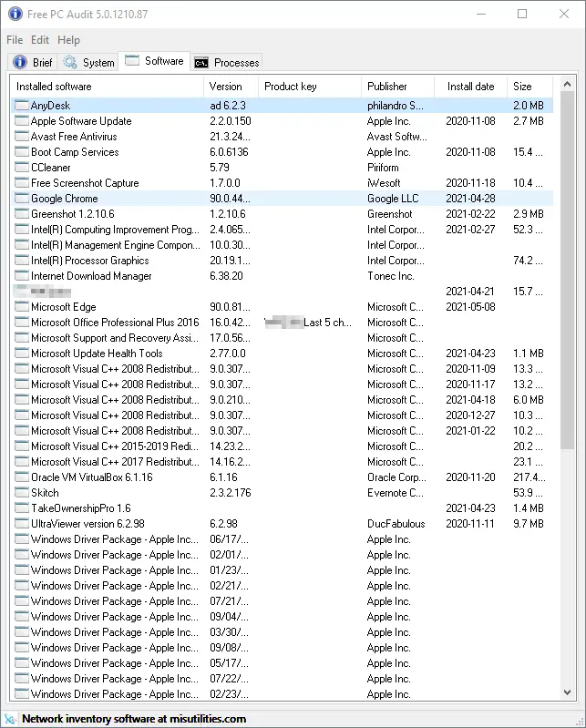Switch to the Brief tab
This screenshot has width=586, height=728.
click(x=33, y=62)
